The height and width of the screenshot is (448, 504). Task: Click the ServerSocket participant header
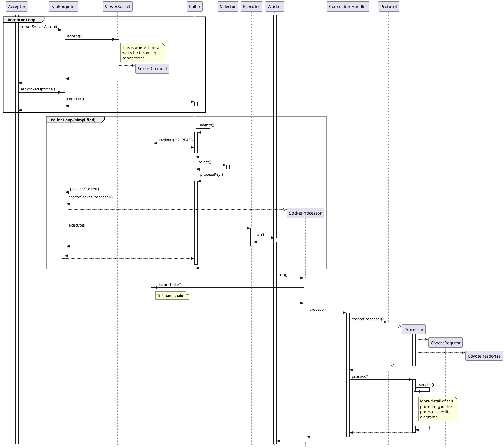(117, 7)
